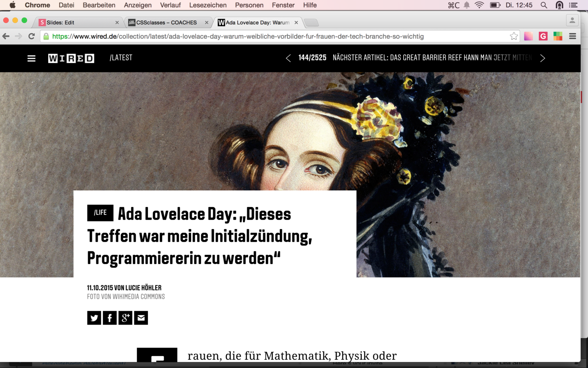588x368 pixels.
Task: Reload the current page
Action: 31,36
